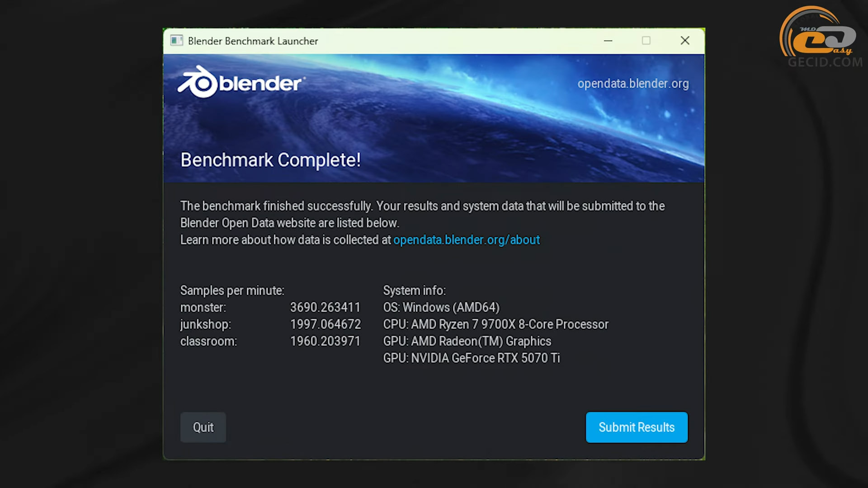Click the Samples per minute label
Viewport: 868px width, 488px height.
(x=232, y=291)
